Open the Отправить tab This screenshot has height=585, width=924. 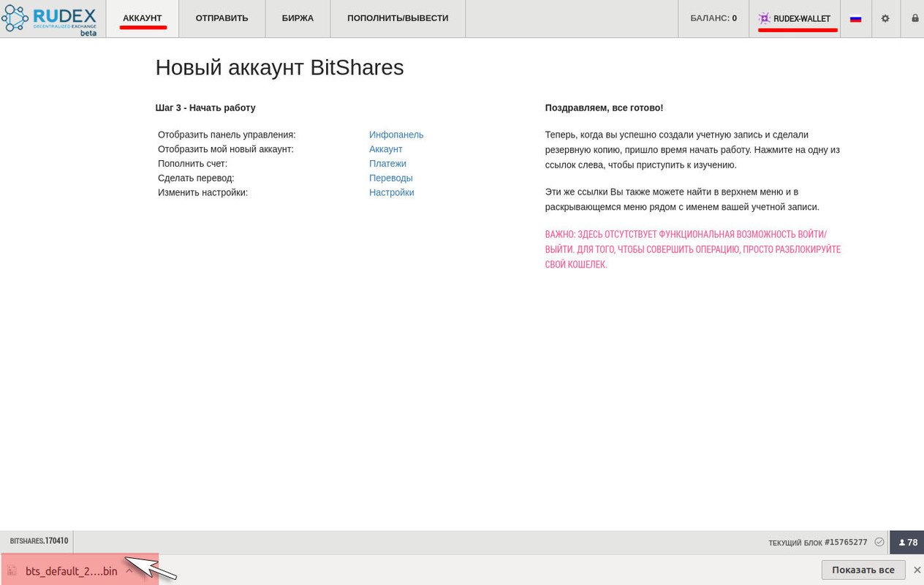[x=221, y=18]
